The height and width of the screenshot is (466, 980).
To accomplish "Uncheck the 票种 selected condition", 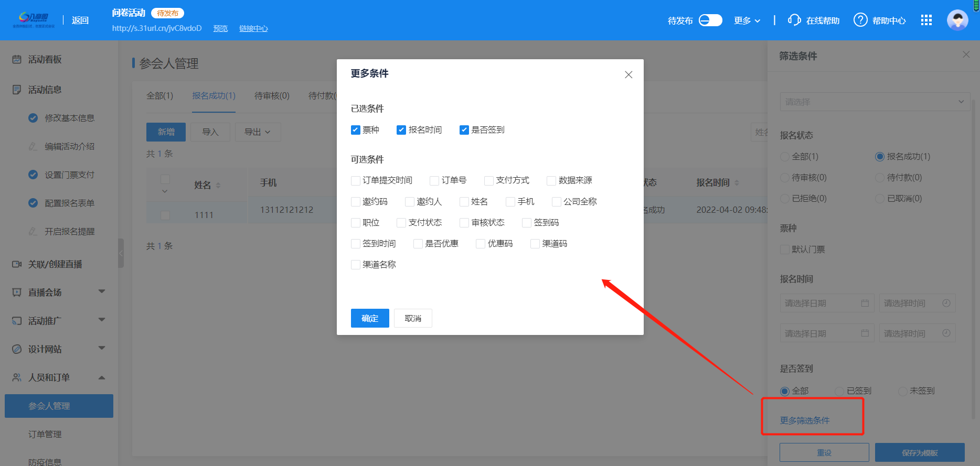I will click(x=356, y=130).
